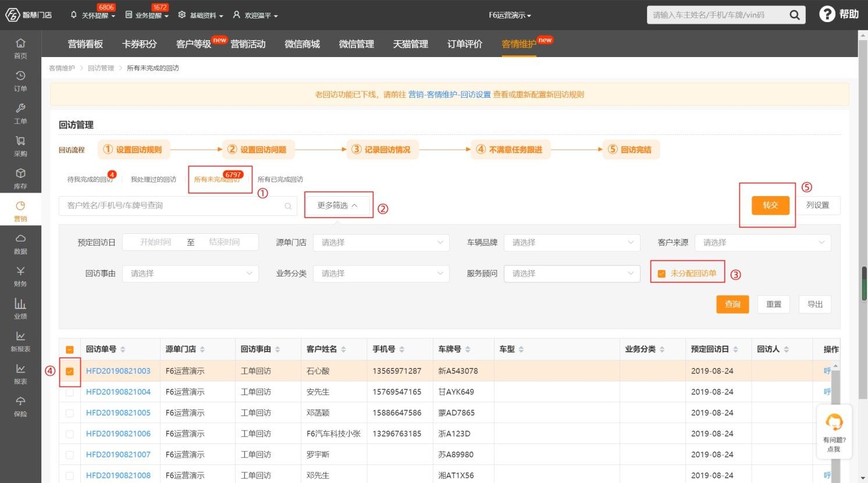Open the 车辆品牌 dropdown
The width and height of the screenshot is (868, 483).
pyautogui.click(x=572, y=243)
